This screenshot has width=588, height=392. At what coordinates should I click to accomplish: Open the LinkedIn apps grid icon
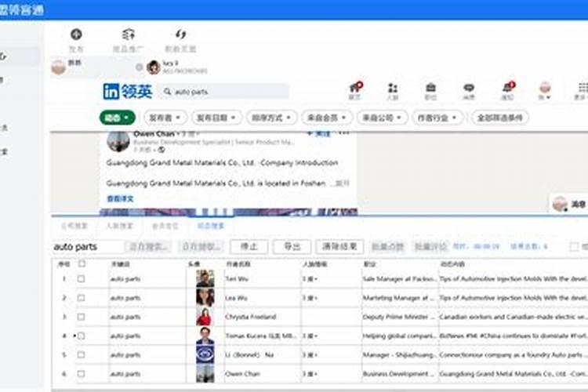pyautogui.click(x=583, y=88)
